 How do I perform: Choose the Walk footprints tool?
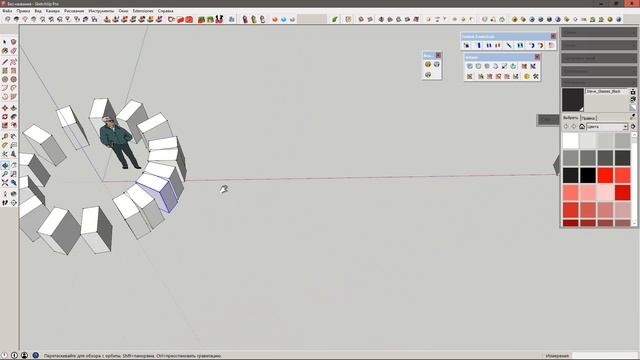point(4,202)
